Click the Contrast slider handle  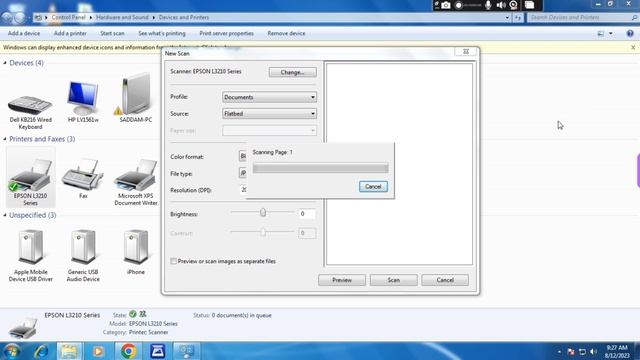coord(263,232)
